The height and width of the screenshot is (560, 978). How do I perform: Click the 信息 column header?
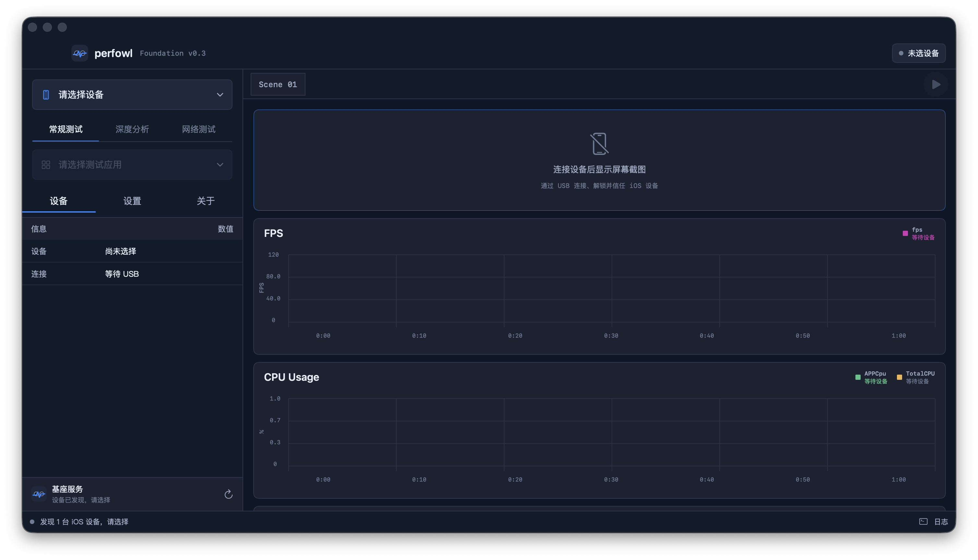point(39,229)
